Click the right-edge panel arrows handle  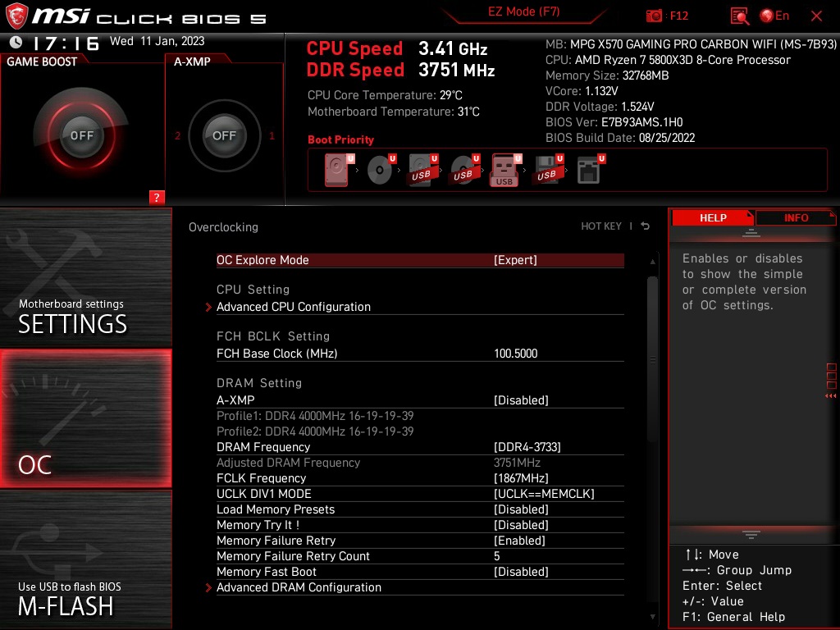click(831, 381)
